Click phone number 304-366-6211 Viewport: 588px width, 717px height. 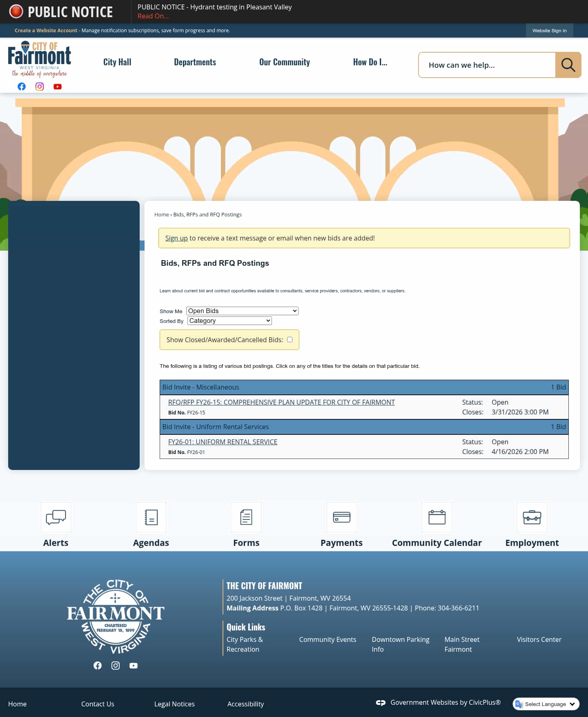pos(458,608)
